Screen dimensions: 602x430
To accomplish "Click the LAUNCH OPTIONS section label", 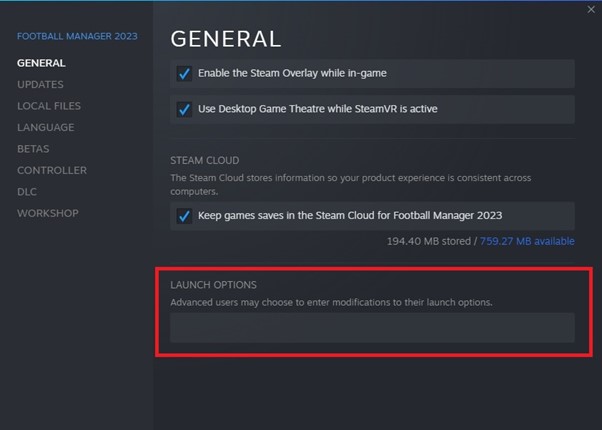I will [213, 285].
